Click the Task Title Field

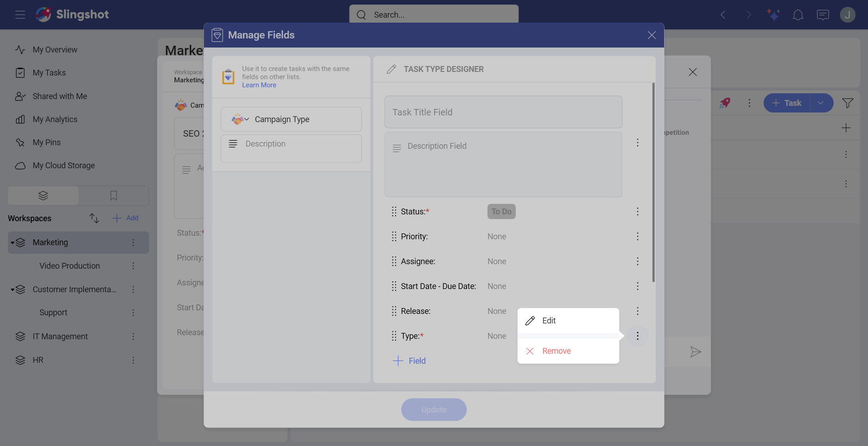(503, 112)
